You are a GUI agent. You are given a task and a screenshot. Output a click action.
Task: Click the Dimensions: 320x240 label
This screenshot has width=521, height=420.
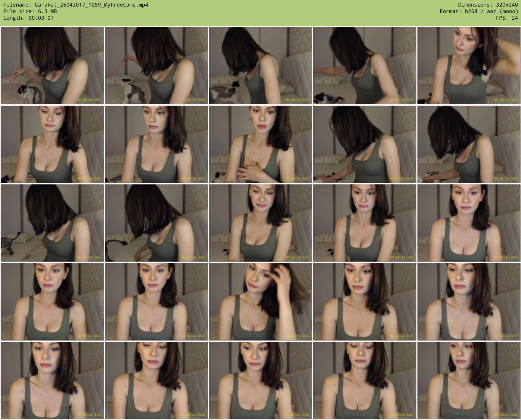(488, 5)
